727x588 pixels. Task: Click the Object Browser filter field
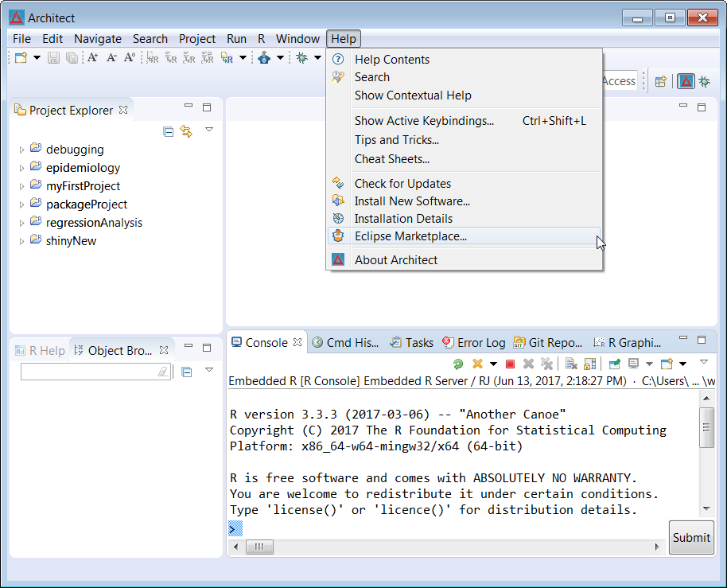pos(95,372)
